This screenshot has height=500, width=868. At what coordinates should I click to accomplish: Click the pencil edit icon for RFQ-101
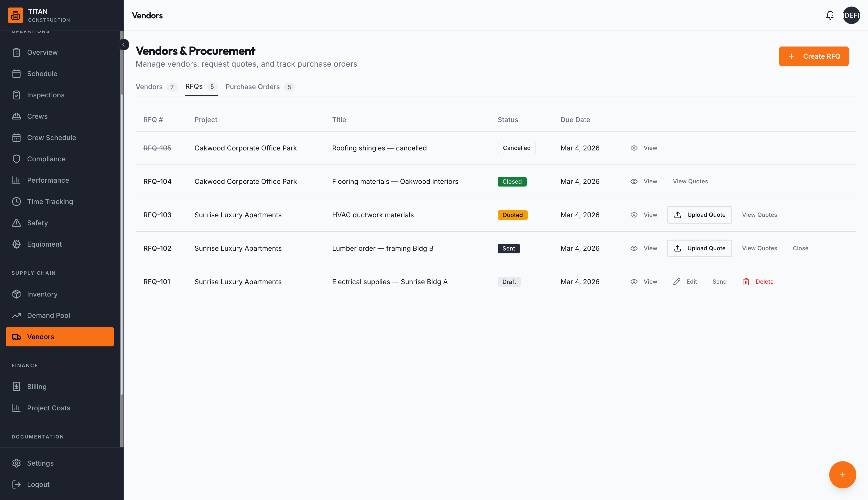(676, 281)
